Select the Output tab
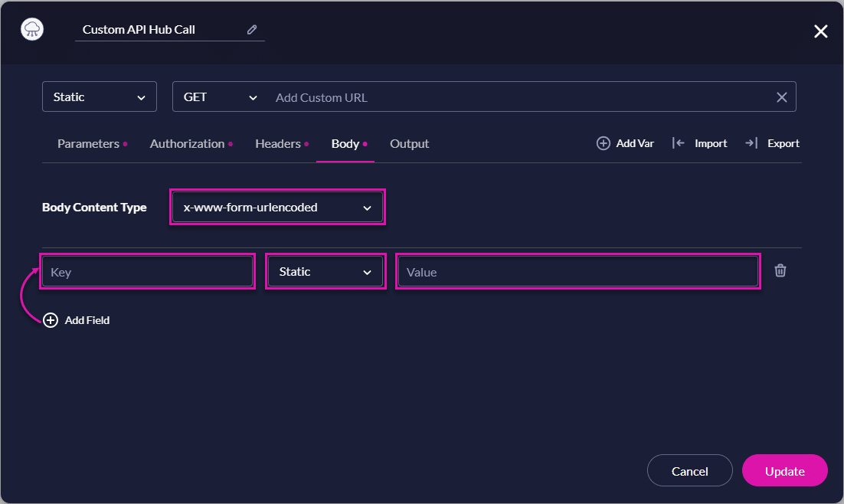This screenshot has width=844, height=504. tap(409, 144)
